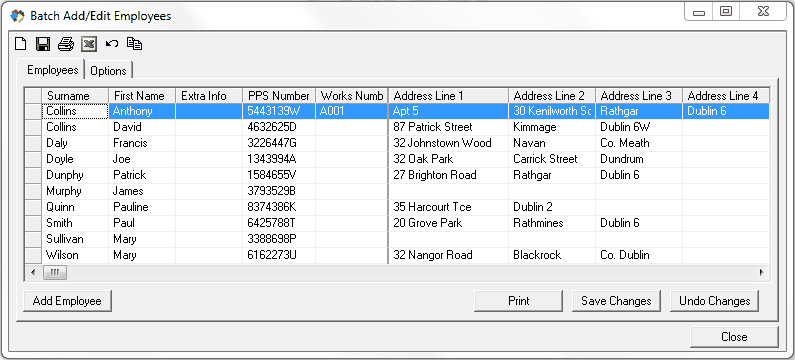Click PPS number 3226447G
This screenshot has width=795, height=360.
click(x=279, y=143)
